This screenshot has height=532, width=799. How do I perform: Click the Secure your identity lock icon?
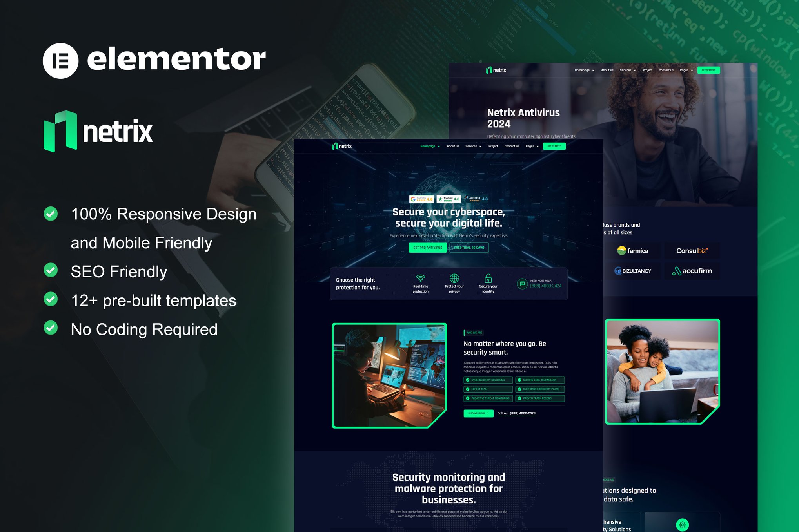pos(487,279)
